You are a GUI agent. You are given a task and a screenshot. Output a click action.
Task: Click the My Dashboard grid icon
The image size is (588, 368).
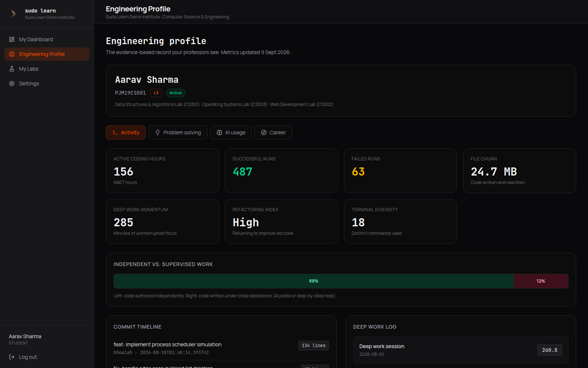12,39
